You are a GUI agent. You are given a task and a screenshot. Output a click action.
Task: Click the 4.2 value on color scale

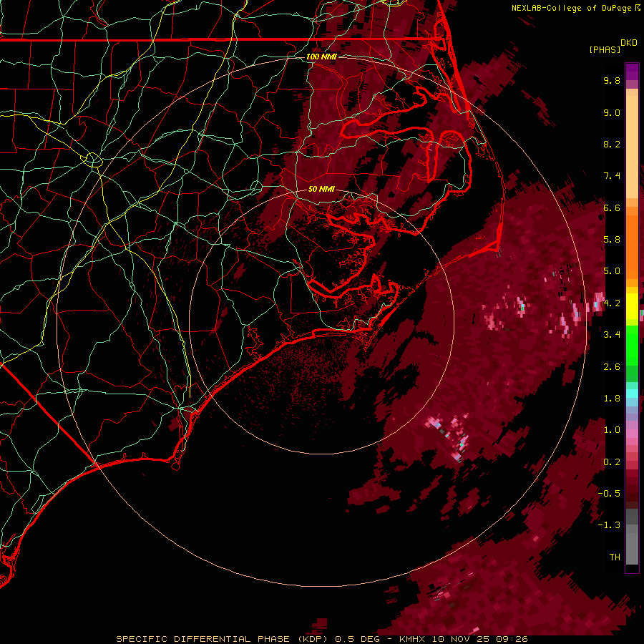point(612,303)
